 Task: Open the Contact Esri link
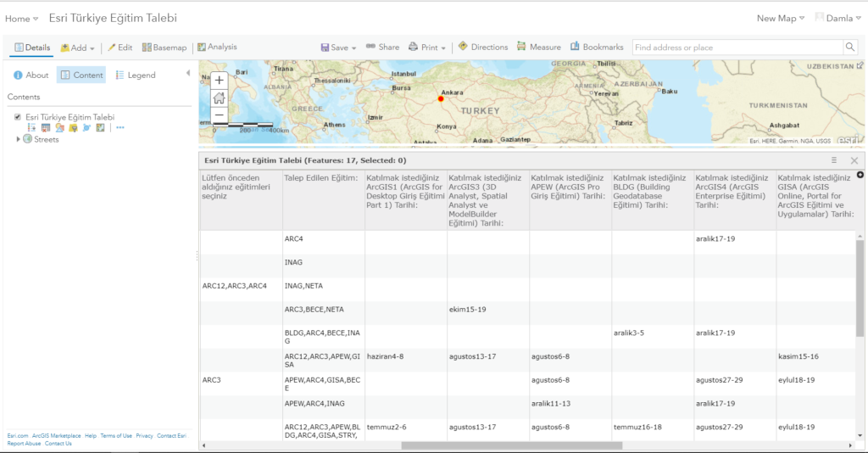tap(171, 436)
